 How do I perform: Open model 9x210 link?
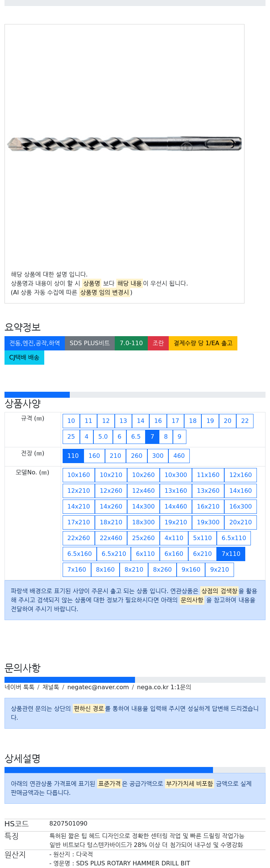220,570
